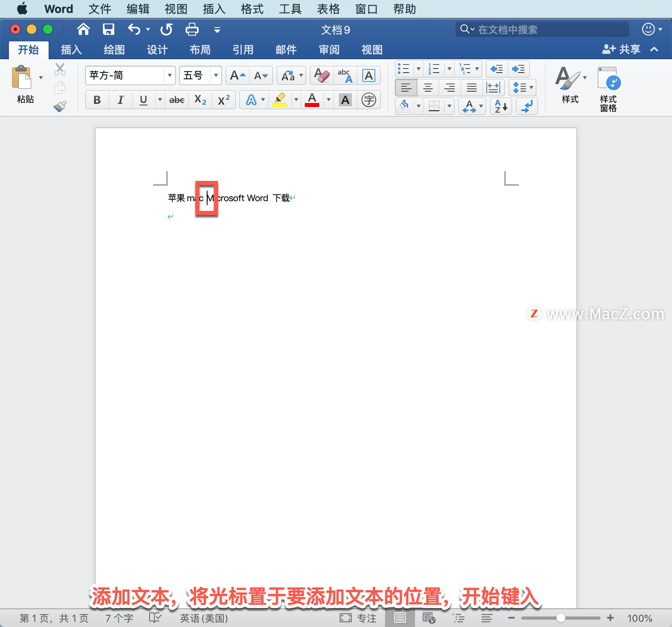Expand the customize quick access toolbar arrow
The width and height of the screenshot is (672, 627).
(x=217, y=30)
